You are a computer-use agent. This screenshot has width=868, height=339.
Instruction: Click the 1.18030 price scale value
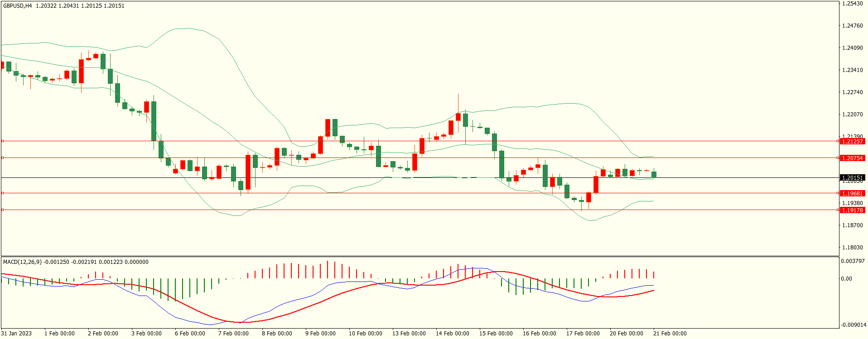tap(852, 248)
